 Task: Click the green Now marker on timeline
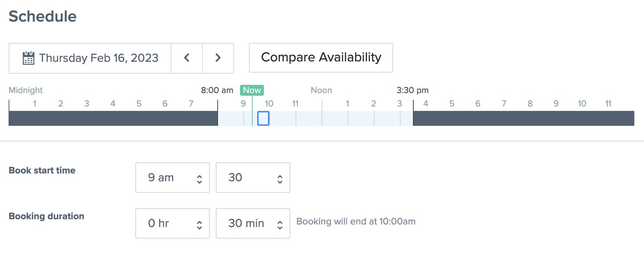tap(252, 90)
